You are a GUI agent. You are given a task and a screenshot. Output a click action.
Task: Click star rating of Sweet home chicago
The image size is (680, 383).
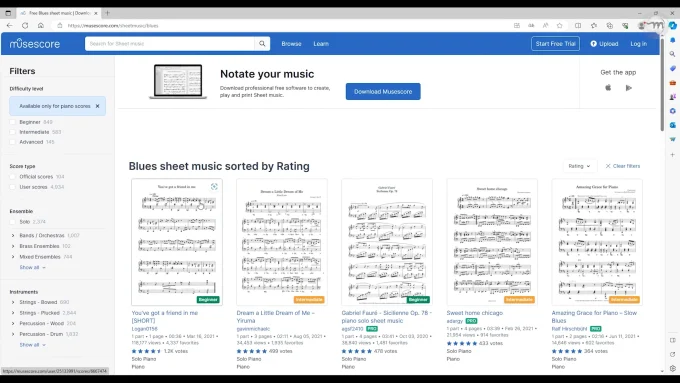point(462,343)
